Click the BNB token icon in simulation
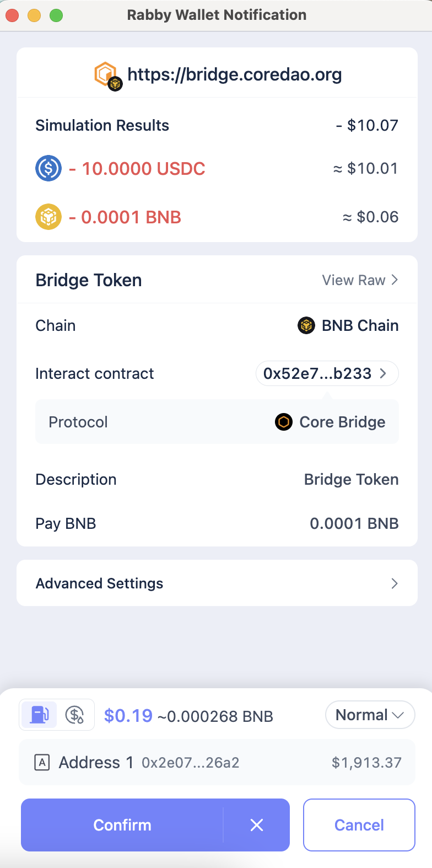 [48, 217]
